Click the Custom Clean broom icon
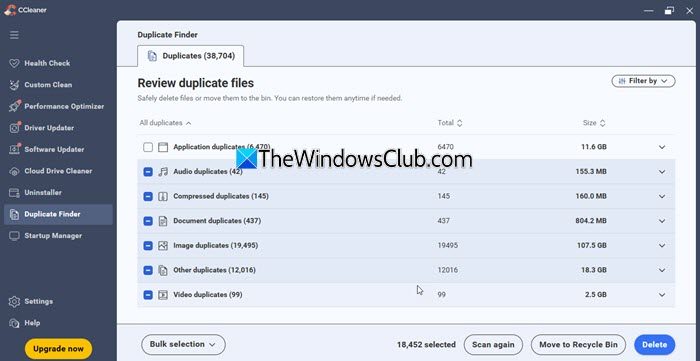Screen dimensions: 700x361 coord(14,85)
